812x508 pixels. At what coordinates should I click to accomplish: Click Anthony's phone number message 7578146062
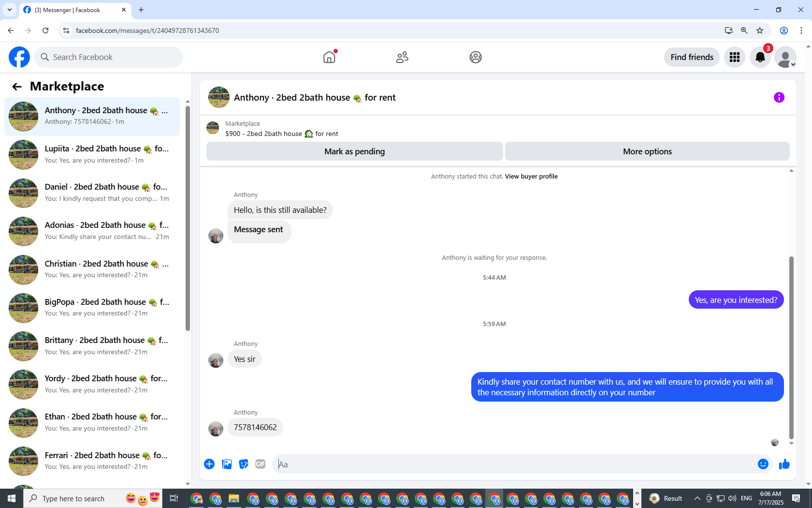point(255,428)
